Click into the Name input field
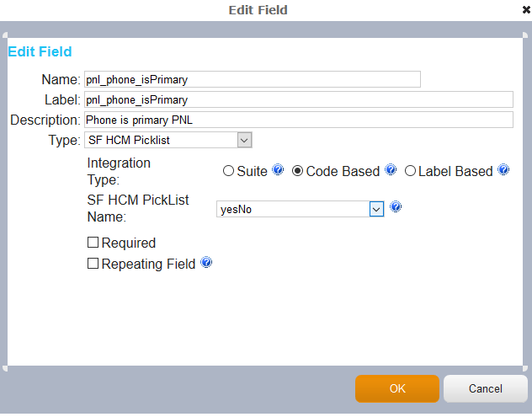 [x=253, y=79]
